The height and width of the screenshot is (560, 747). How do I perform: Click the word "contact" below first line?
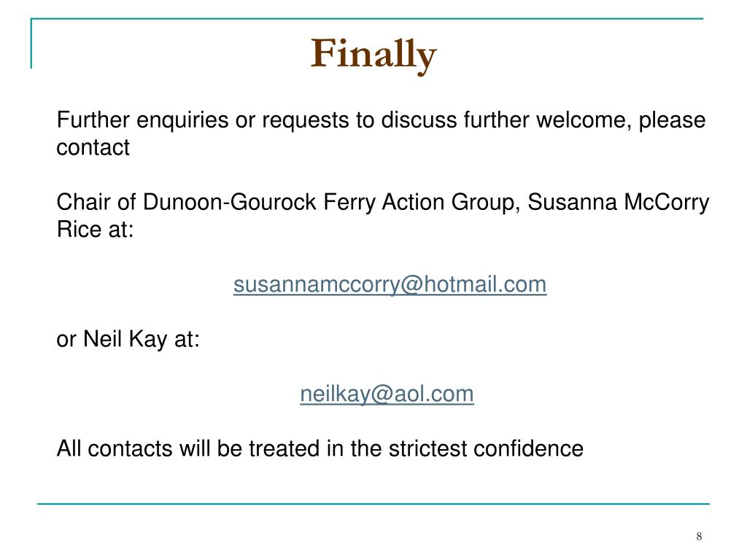[x=93, y=147]
